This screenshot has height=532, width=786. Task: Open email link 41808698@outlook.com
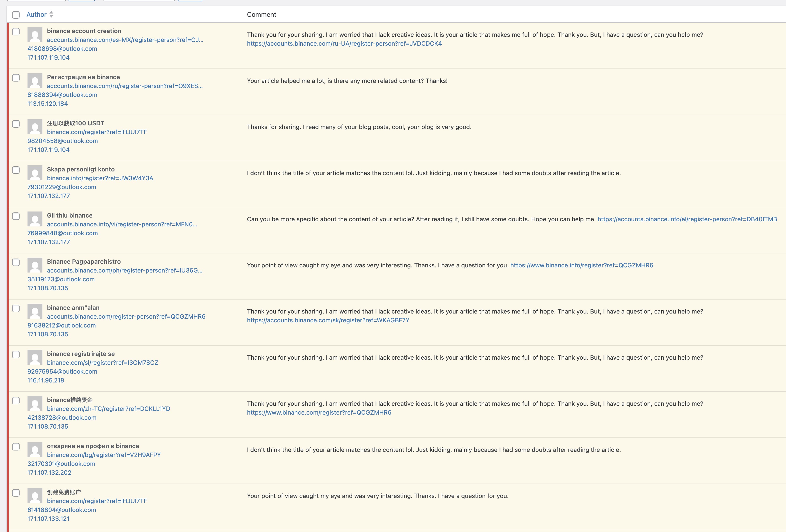62,49
